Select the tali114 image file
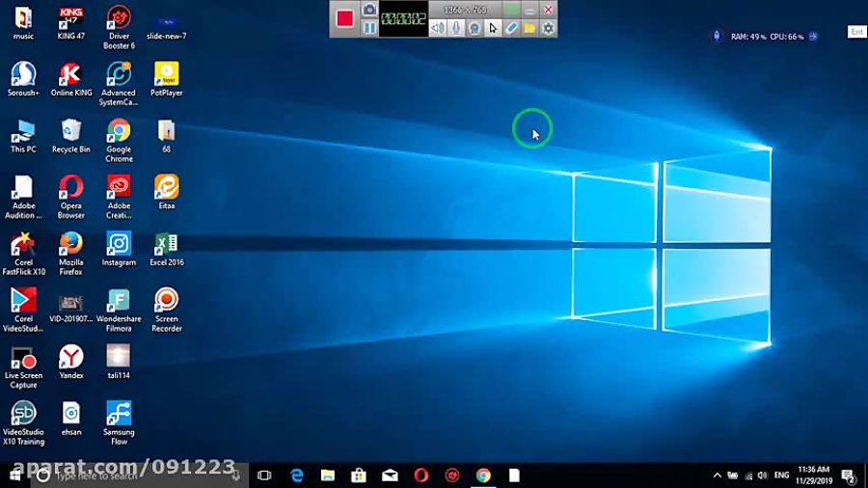Viewport: 868px width, 488px height. [119, 363]
